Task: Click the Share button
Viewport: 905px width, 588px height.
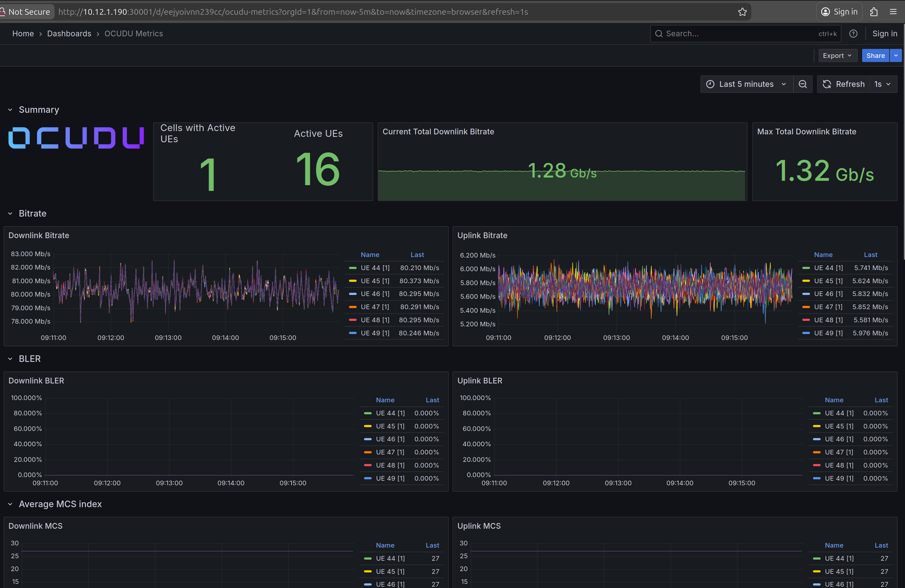Action: [875, 55]
